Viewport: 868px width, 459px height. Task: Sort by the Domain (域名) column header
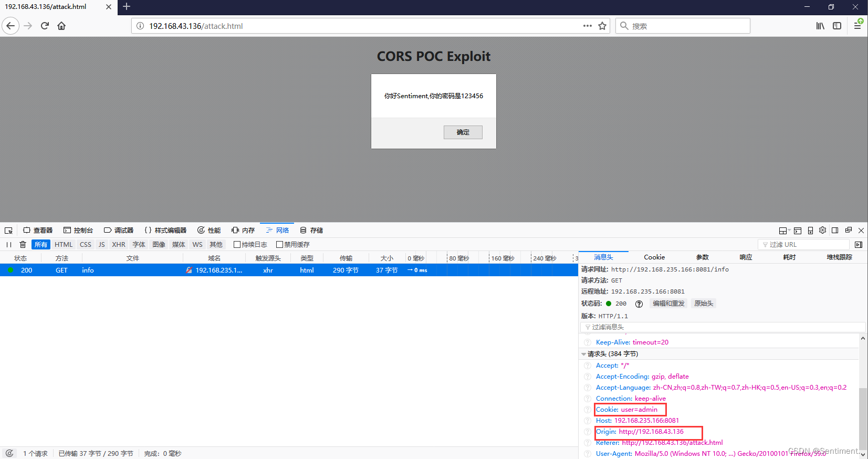[x=214, y=258]
